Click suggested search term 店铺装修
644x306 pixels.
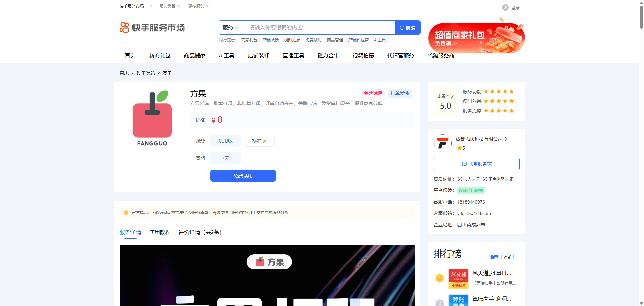[x=271, y=40]
